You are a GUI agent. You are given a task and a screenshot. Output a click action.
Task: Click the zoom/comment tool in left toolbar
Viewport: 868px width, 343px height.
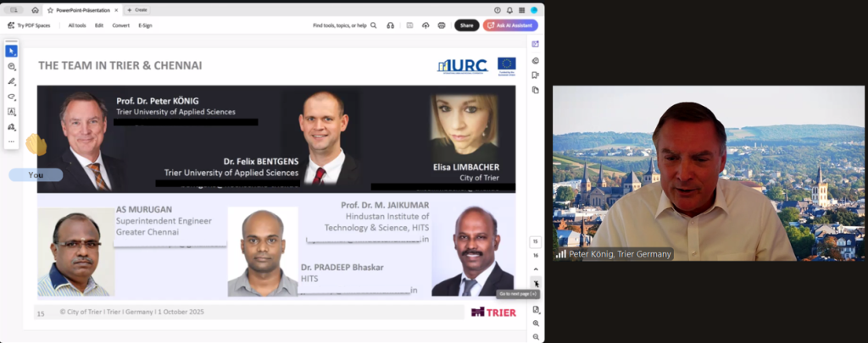tap(11, 66)
